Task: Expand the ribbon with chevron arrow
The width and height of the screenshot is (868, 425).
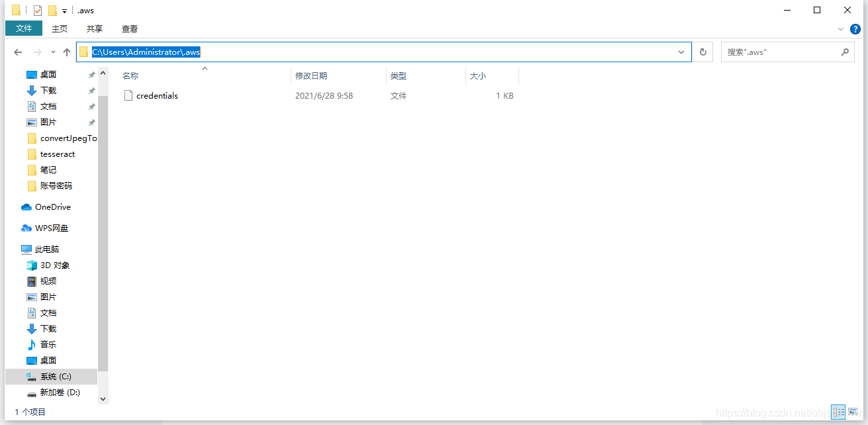Action: tap(841, 29)
